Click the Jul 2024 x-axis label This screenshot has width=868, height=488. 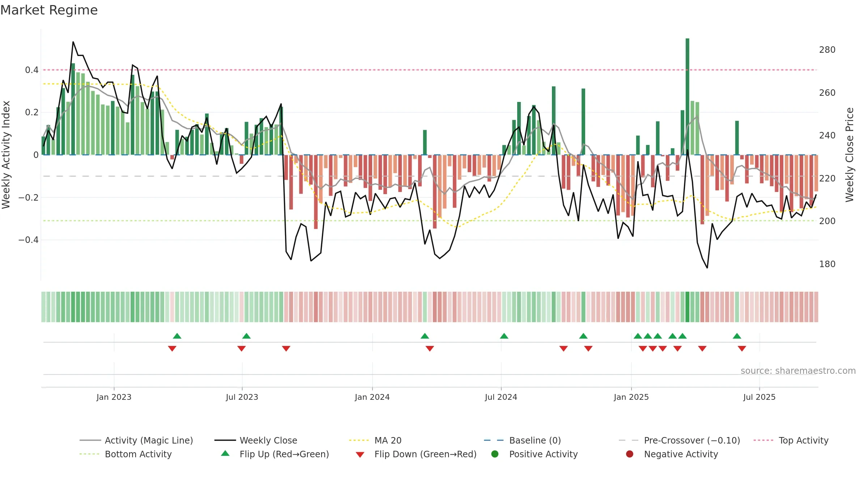click(501, 397)
